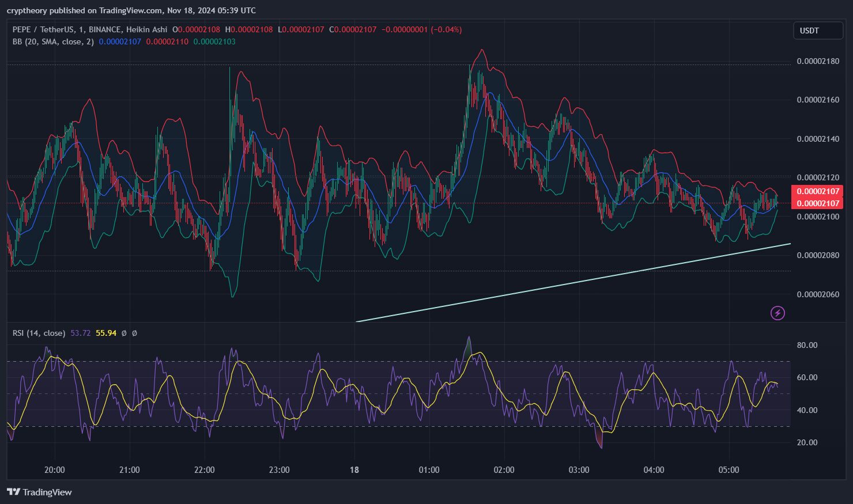Image resolution: width=853 pixels, height=504 pixels.
Task: Click the blue BB basis value 0.00002107
Action: 120,41
